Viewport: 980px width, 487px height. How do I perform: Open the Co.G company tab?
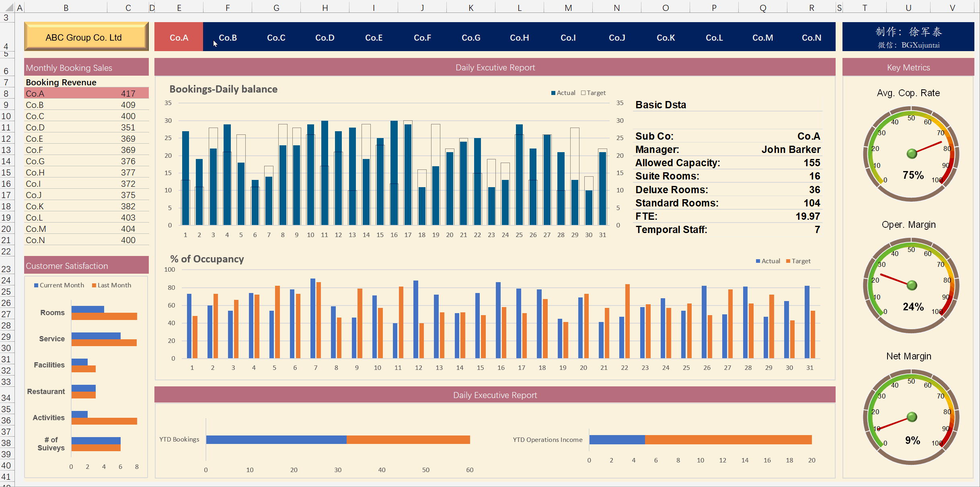tap(471, 37)
